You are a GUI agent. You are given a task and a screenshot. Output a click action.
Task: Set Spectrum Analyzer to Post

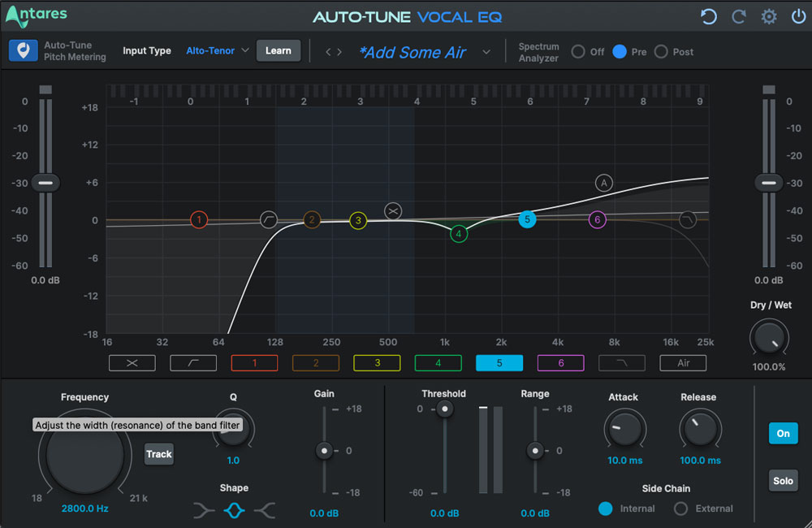click(x=661, y=52)
